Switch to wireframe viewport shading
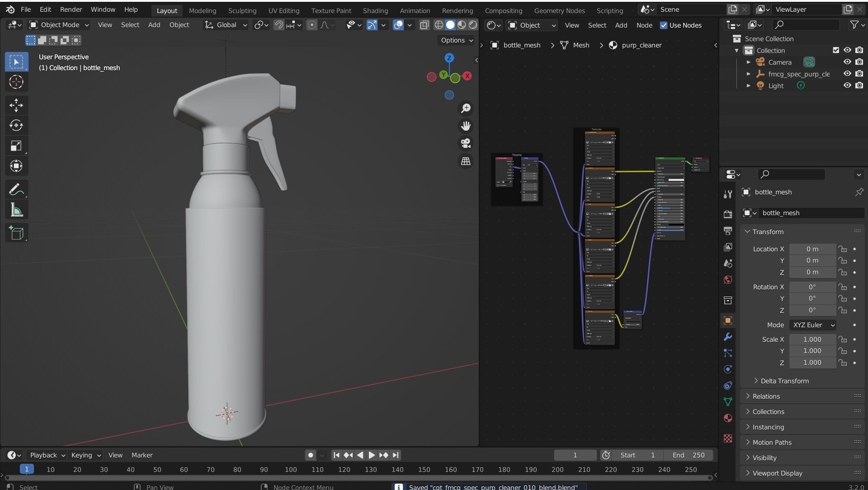 439,25
